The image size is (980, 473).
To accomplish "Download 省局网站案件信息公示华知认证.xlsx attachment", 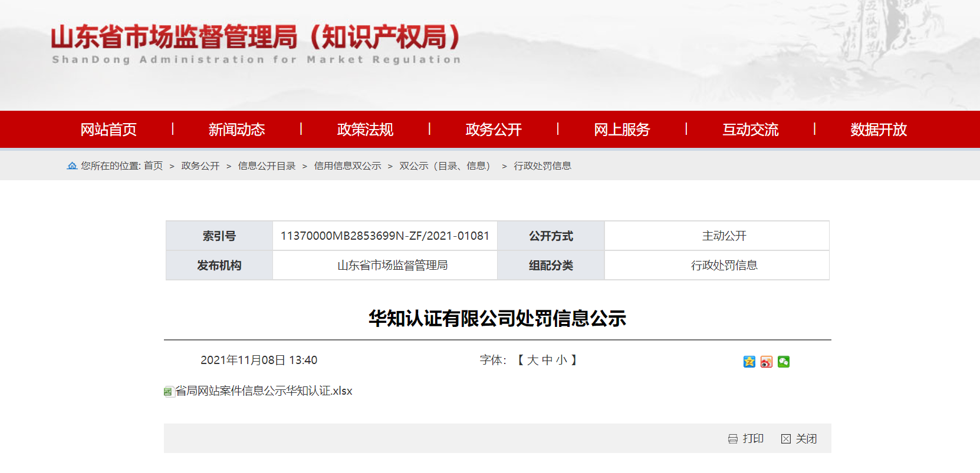I will click(x=264, y=391).
